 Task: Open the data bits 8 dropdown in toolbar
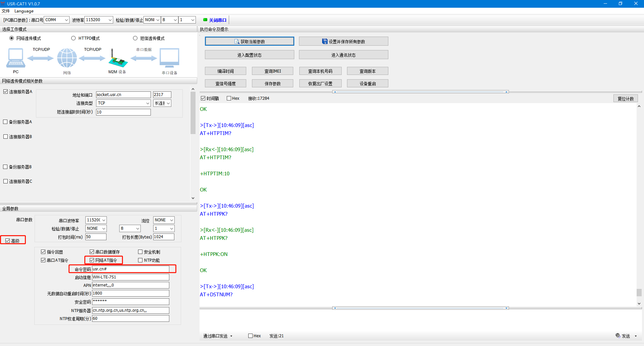click(169, 20)
